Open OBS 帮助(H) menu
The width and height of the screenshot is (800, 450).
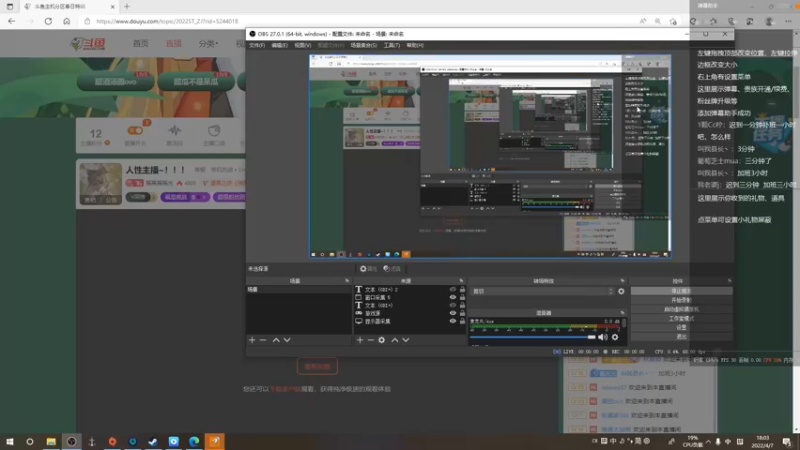[415, 45]
